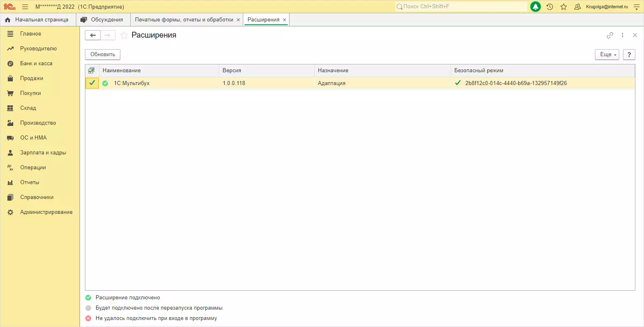Click the select-all checkbox column header icon
This screenshot has width=644, height=327.
click(92, 71)
